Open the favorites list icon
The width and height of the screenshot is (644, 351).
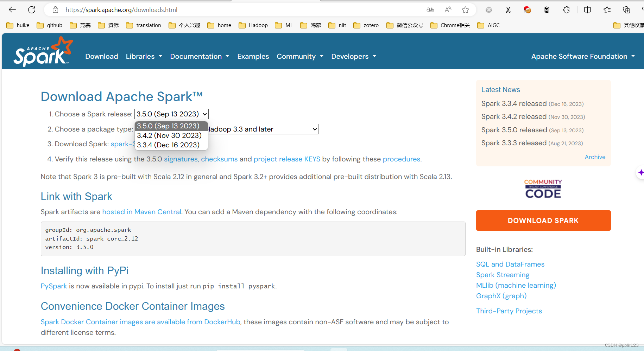point(607,10)
